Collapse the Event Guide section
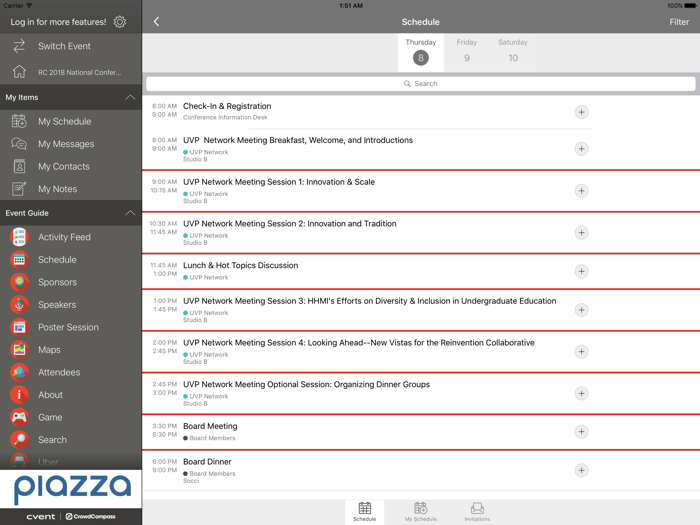The image size is (700, 525). tap(129, 213)
